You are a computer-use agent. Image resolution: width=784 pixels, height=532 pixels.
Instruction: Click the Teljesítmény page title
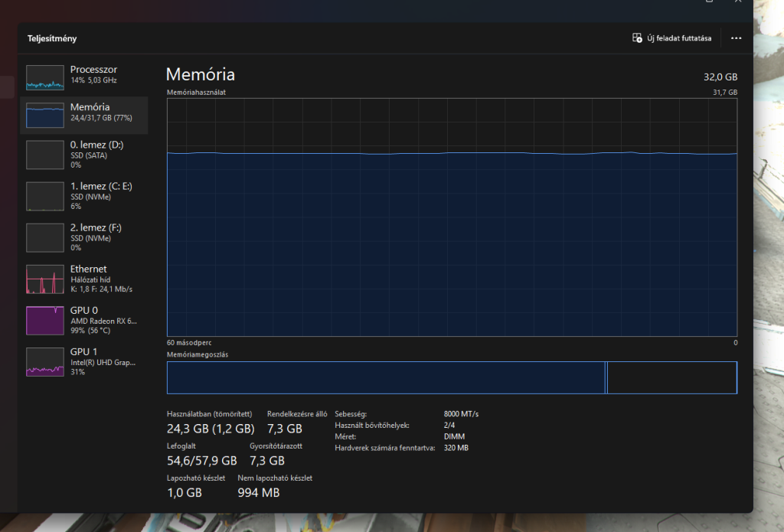point(52,38)
